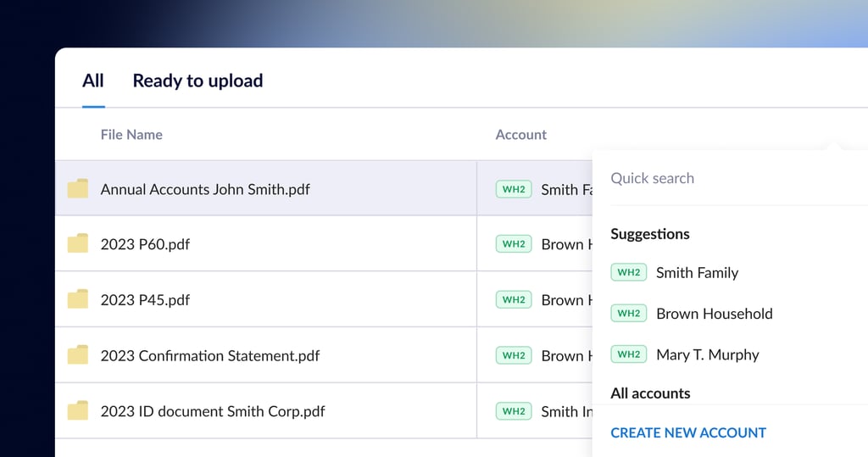Image resolution: width=868 pixels, height=457 pixels.
Task: Click folder icon beside Annual Accounts John Smith.pdf
Action: 78,189
